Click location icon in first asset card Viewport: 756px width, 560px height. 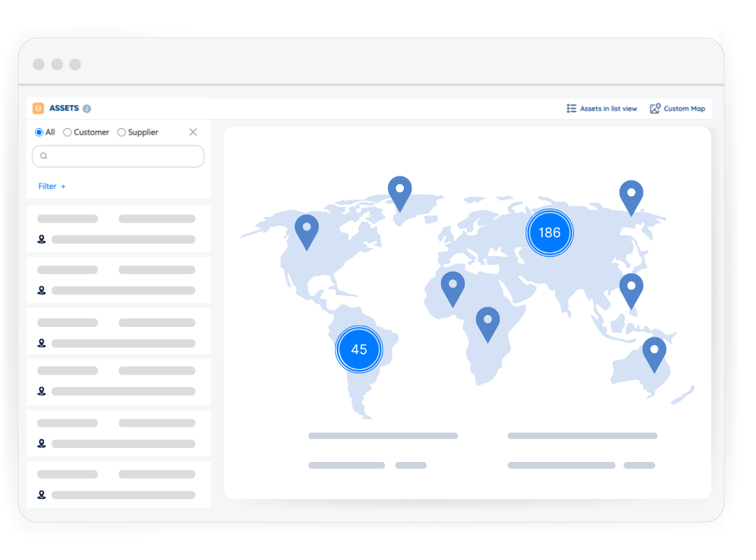(42, 239)
